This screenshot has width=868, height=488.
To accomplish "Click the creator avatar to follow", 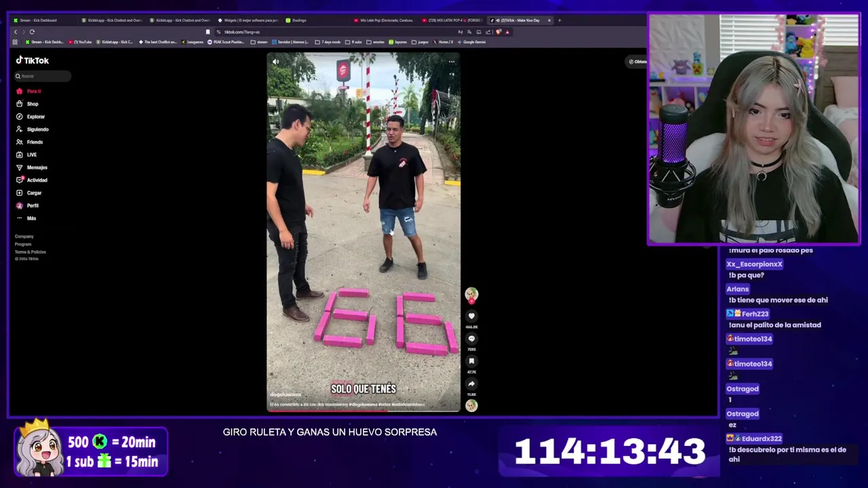I will [x=471, y=294].
